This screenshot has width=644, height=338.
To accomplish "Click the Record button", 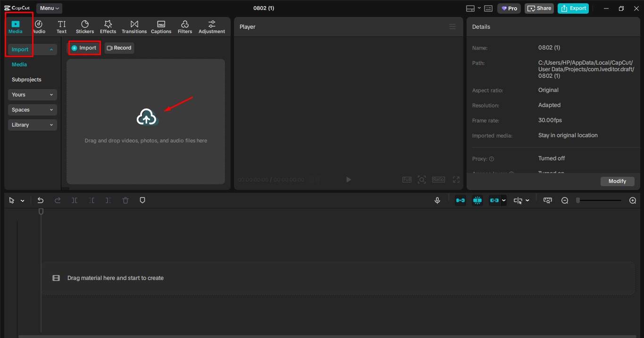I will pos(119,48).
